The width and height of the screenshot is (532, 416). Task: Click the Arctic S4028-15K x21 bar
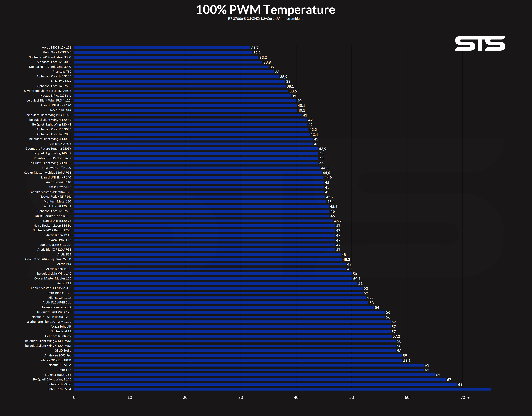[162, 48]
